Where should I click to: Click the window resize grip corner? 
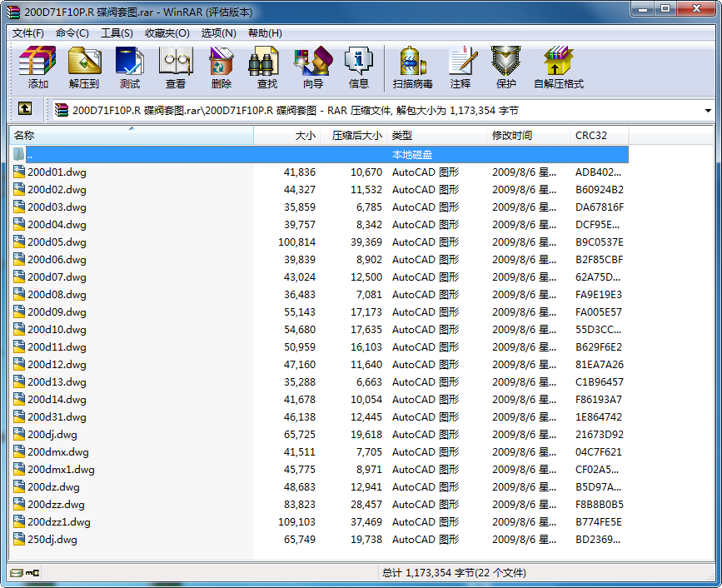pos(710,576)
